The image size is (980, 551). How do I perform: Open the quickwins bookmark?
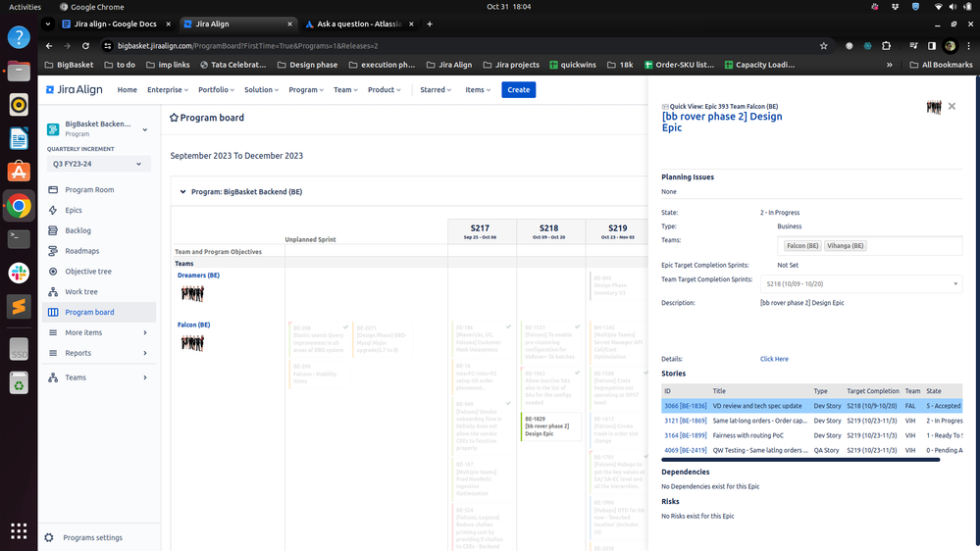point(573,65)
